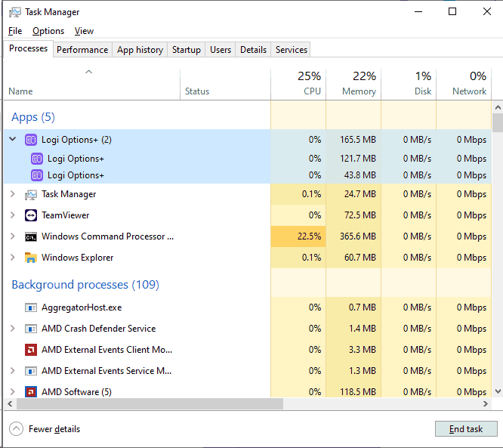The image size is (503, 448).
Task: Click the AMD External Events Client icon
Action: tap(31, 350)
